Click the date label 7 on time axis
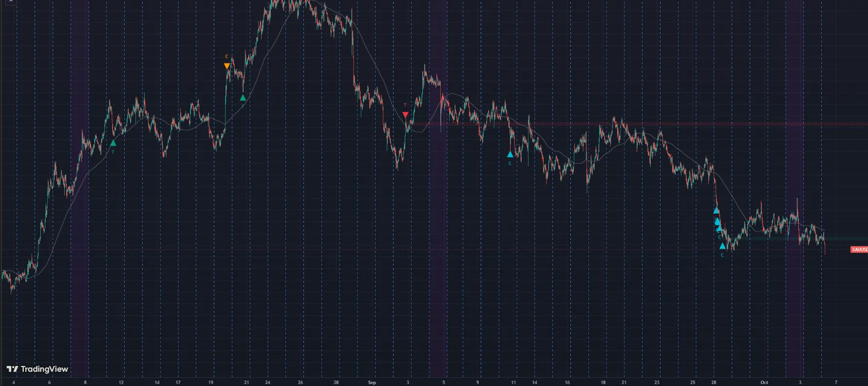The image size is (868, 386). (x=836, y=383)
